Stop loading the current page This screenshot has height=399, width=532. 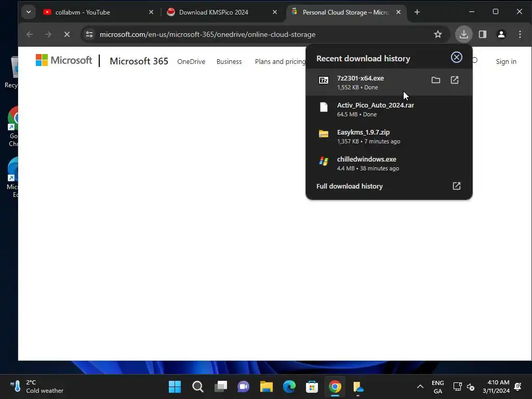[67, 34]
